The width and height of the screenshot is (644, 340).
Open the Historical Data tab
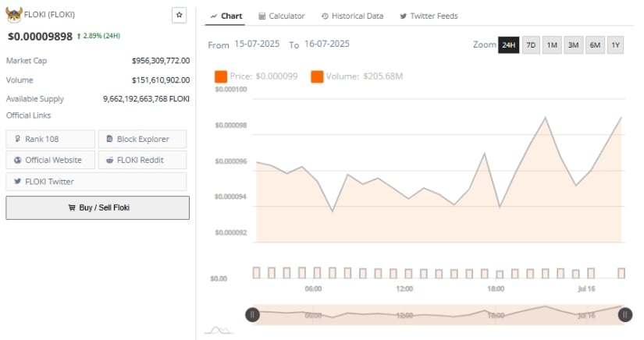(352, 16)
